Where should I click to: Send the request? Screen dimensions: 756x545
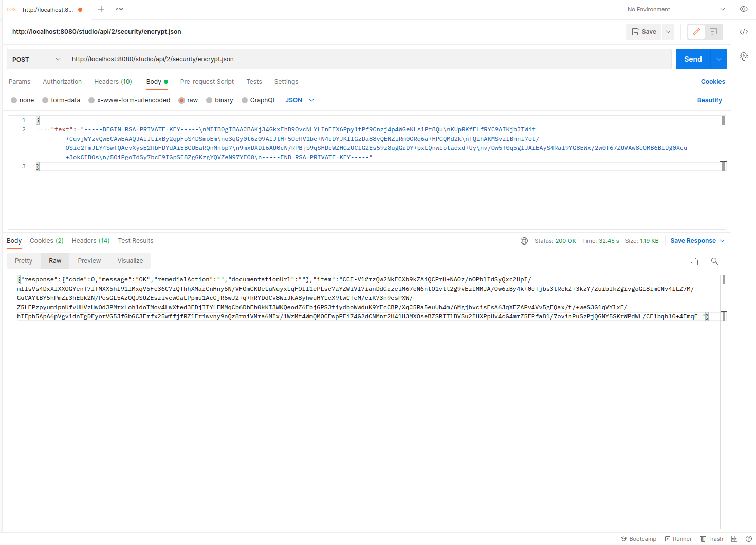(692, 59)
